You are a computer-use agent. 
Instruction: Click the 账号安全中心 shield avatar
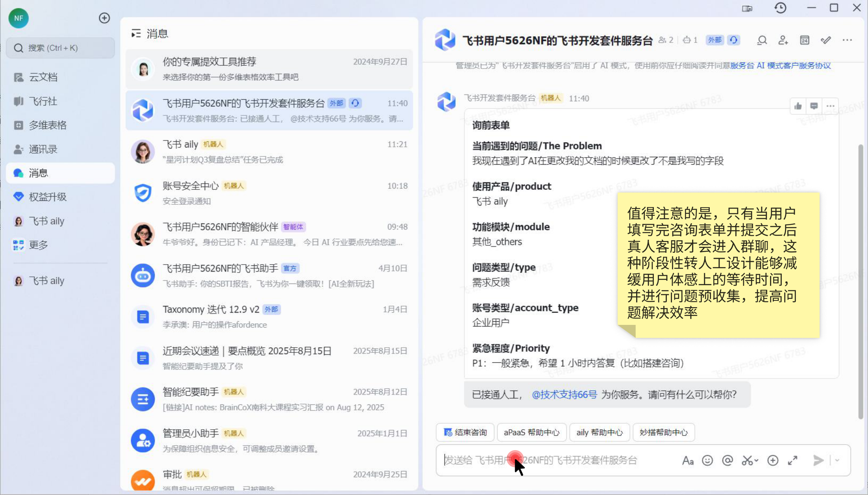click(x=143, y=193)
